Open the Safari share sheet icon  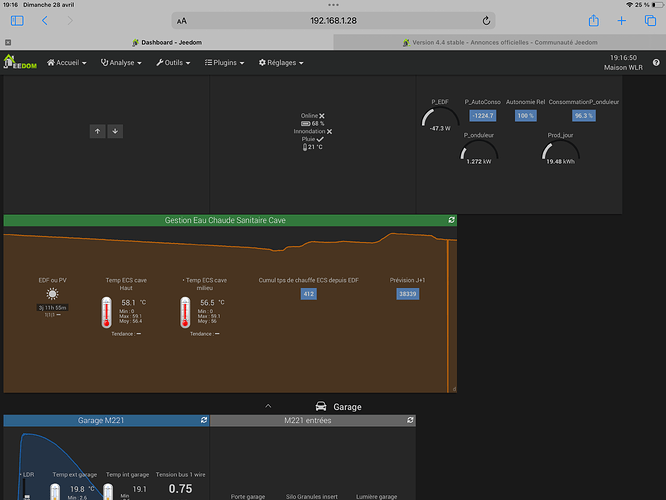pos(594,20)
